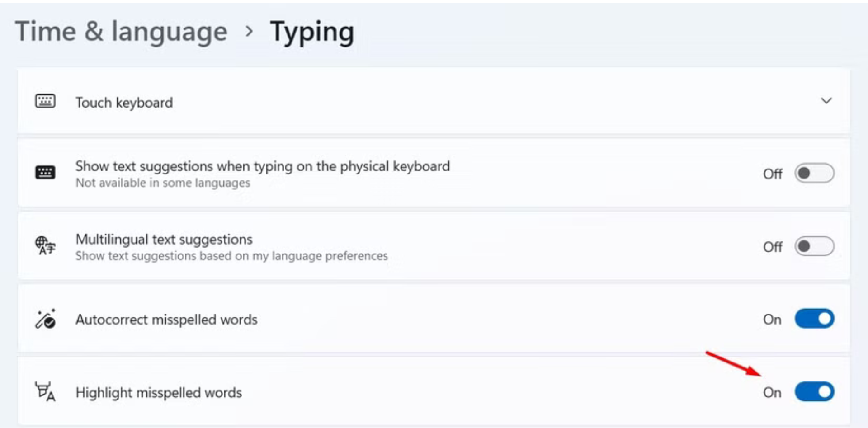Click the breadcrumb separator chevron
This screenshot has width=868, height=428.
click(x=249, y=31)
